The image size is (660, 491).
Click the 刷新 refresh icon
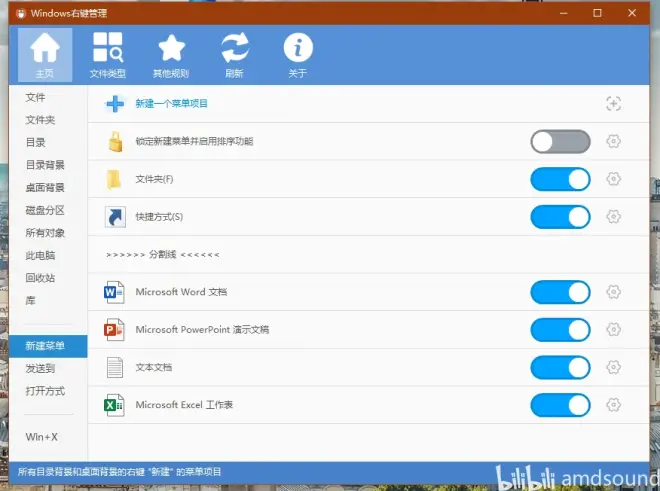point(234,48)
